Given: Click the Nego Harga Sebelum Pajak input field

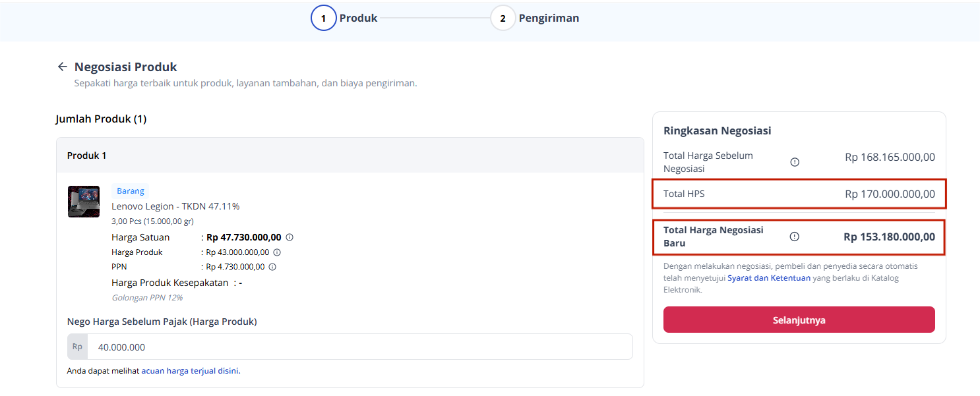Looking at the screenshot, I should [x=350, y=347].
